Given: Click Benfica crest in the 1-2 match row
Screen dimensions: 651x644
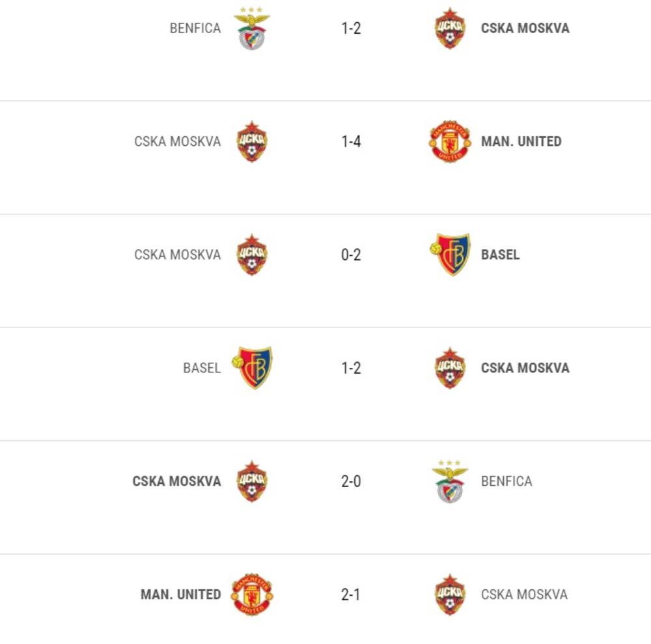Looking at the screenshot, I should click(x=252, y=29).
